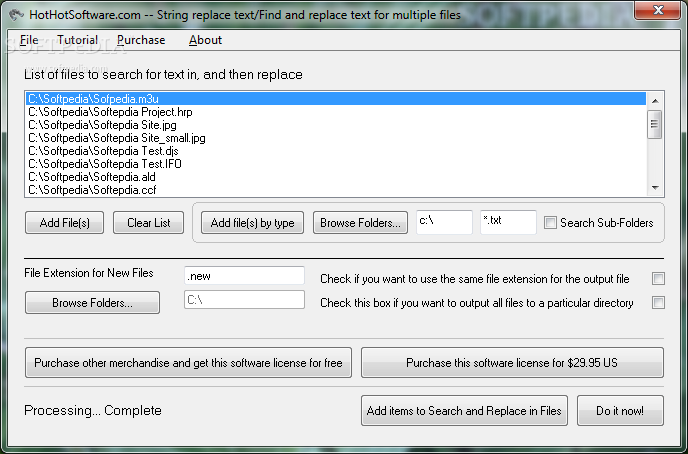
Task: Close the window with the X button
Action: click(x=658, y=10)
